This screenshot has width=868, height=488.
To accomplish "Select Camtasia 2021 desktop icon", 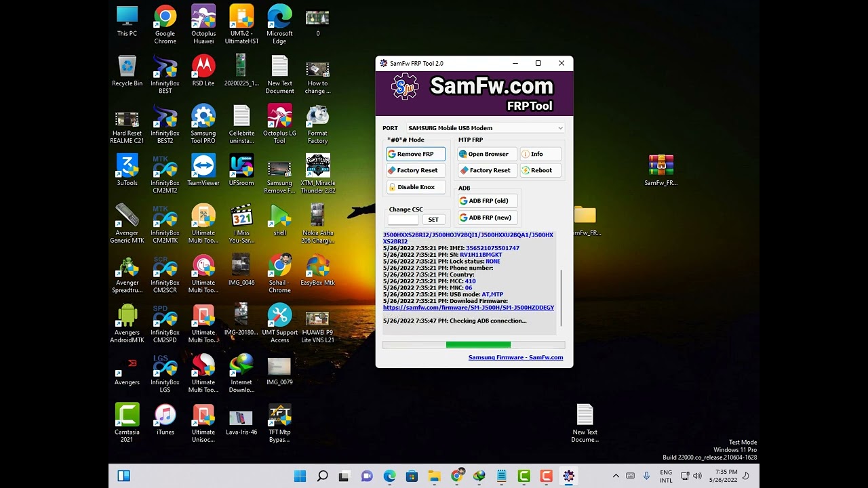I will coord(127,424).
